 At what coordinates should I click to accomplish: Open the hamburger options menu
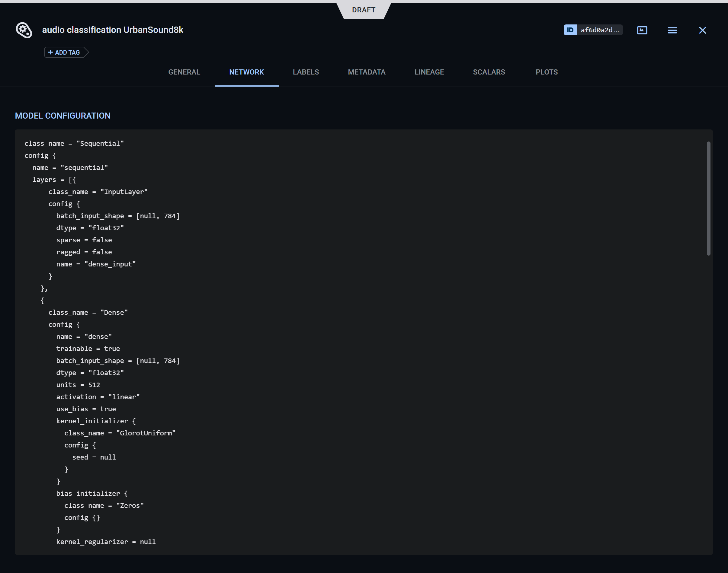(x=672, y=30)
